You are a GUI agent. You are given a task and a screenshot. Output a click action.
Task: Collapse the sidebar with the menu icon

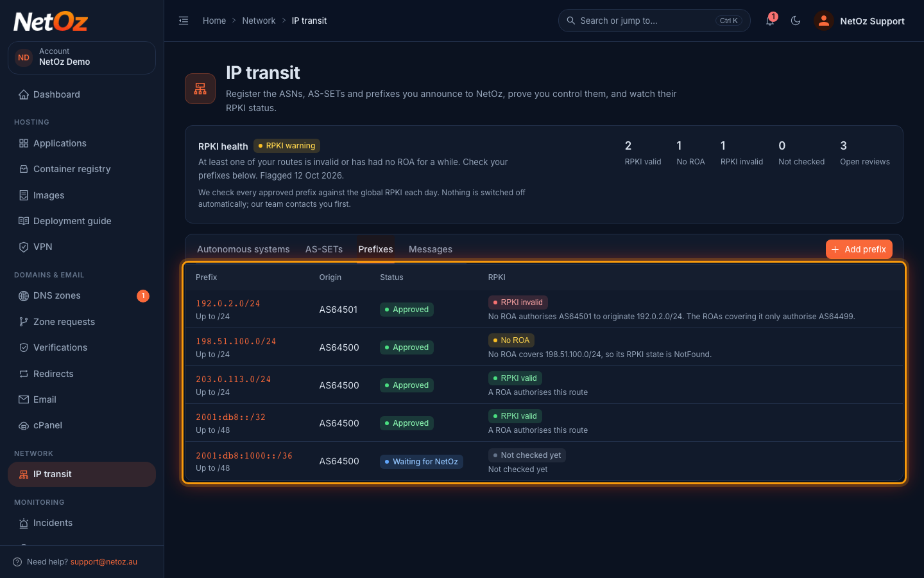click(184, 21)
